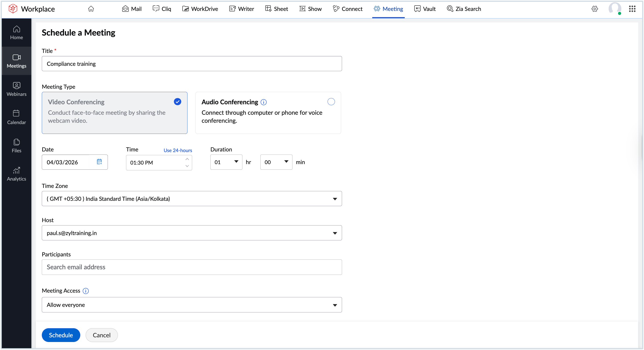Open the Mail app from top bar
Image resolution: width=644 pixels, height=350 pixels.
tap(132, 9)
